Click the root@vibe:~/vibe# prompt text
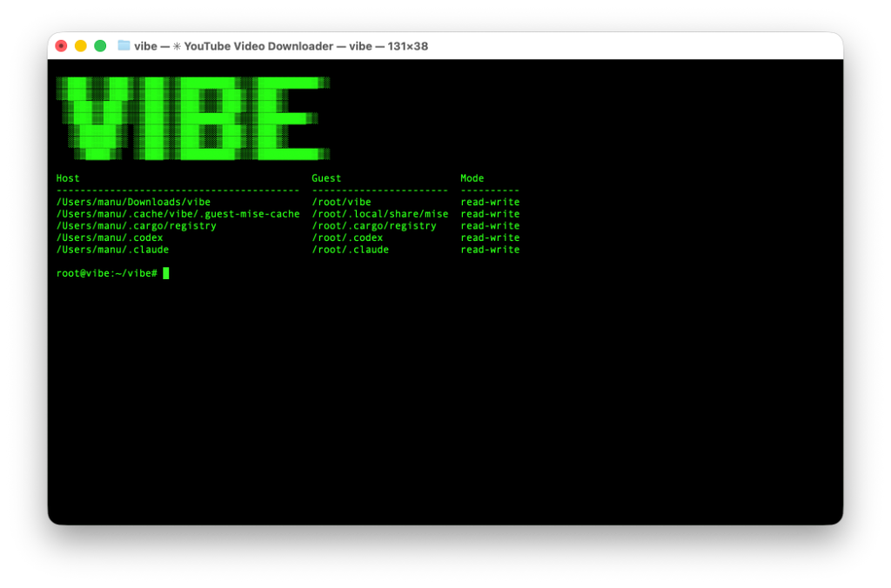 click(x=106, y=273)
